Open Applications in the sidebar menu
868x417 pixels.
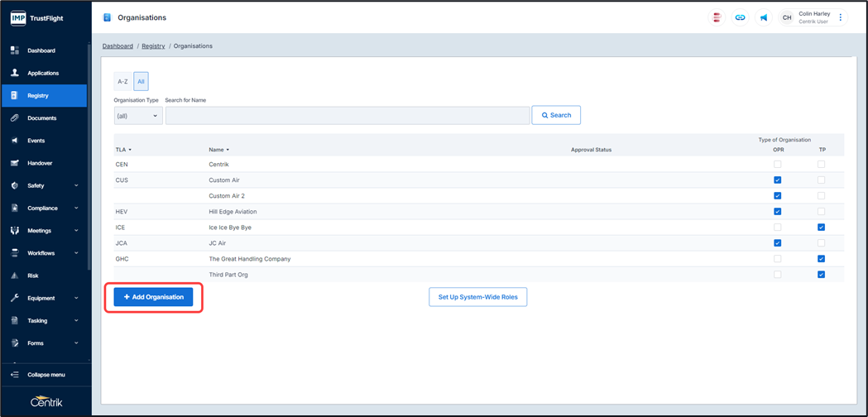click(x=43, y=73)
